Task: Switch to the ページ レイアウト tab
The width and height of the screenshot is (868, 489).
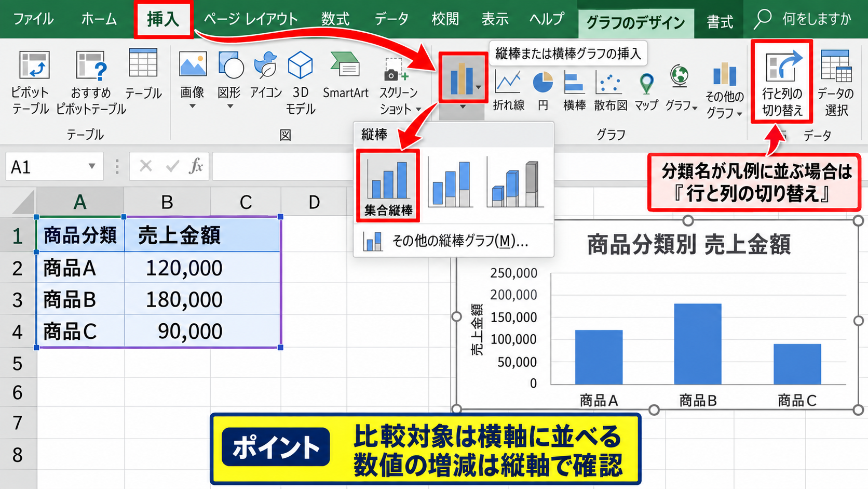Action: click(x=251, y=19)
